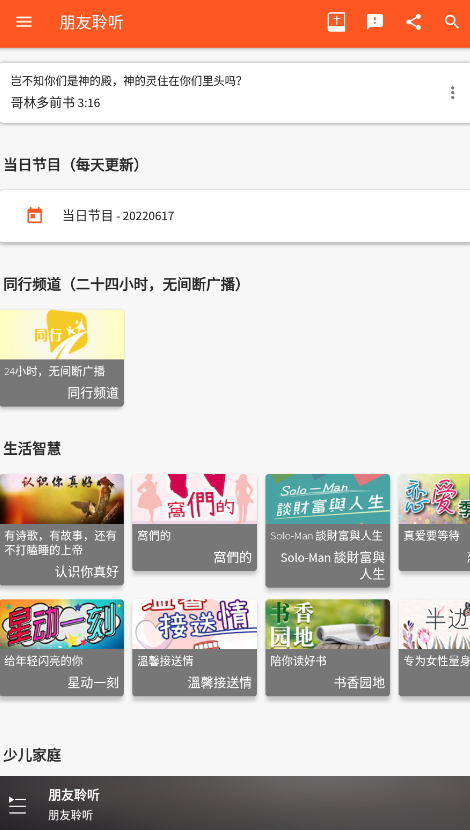Open the 朋友聆听 now-playing bar

235,803
